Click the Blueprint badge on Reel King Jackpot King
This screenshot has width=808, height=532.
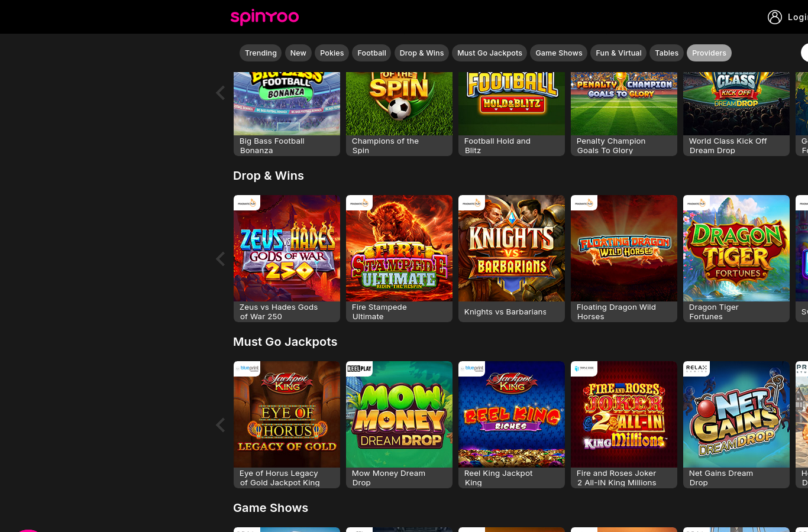[471, 369]
